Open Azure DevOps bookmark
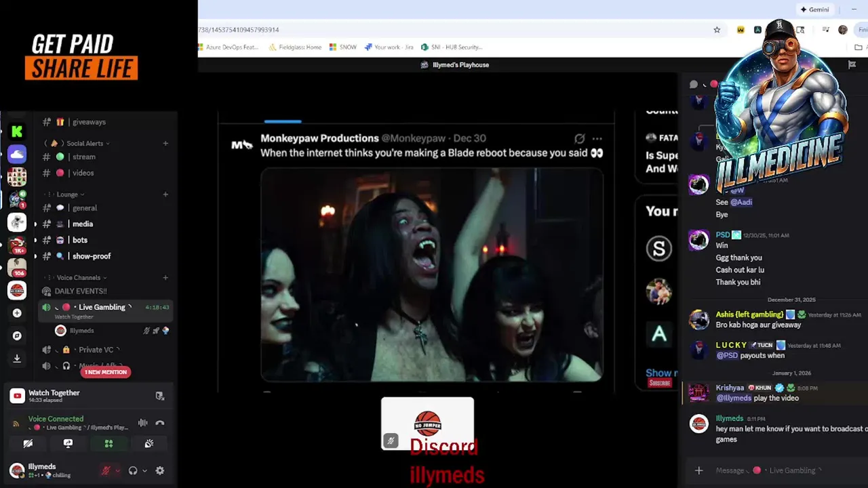 [228, 47]
